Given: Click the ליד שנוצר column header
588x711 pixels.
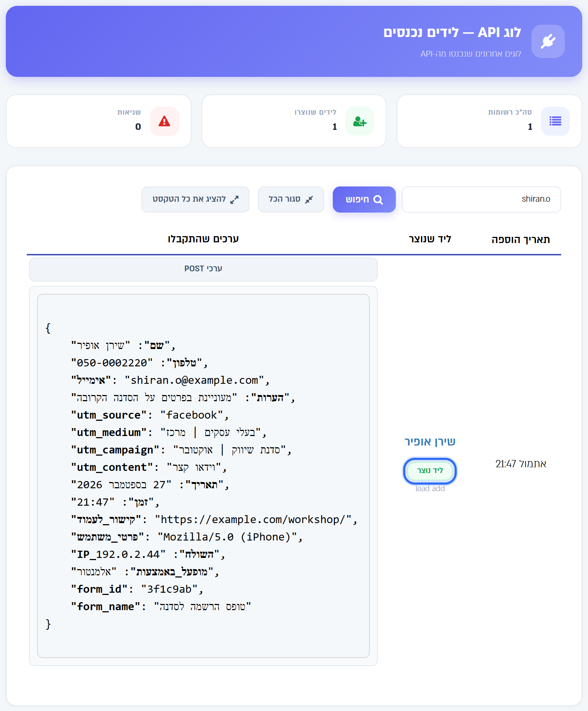Looking at the screenshot, I should tap(430, 239).
